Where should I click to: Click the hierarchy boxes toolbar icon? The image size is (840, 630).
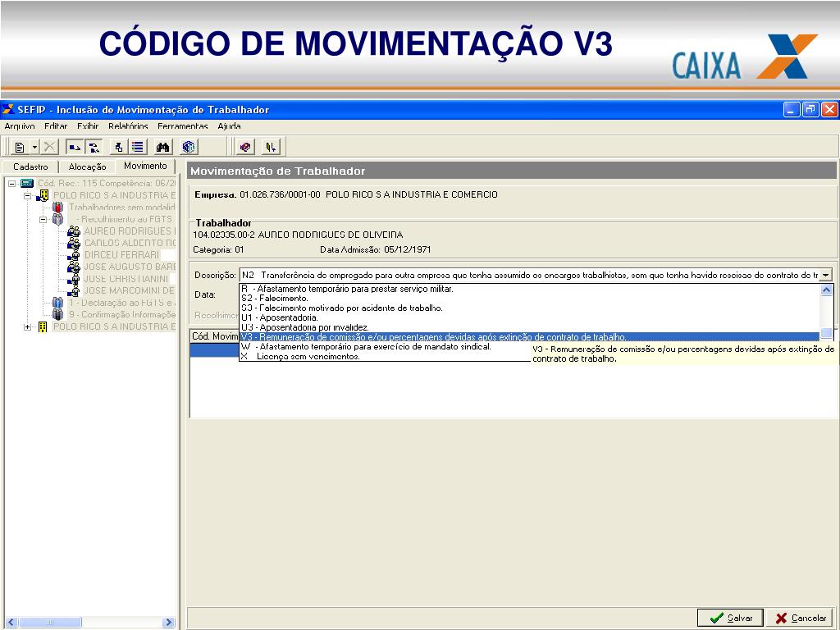click(118, 147)
